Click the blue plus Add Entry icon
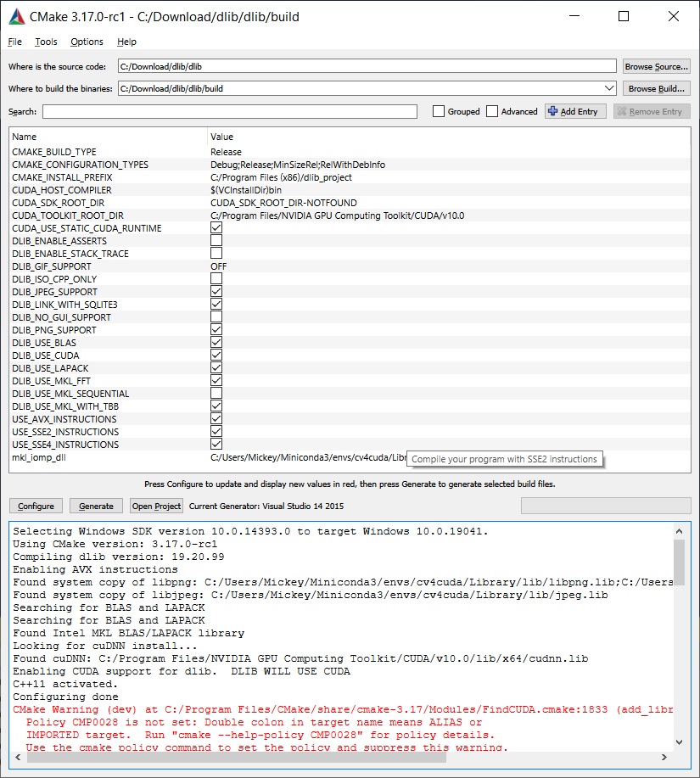700x778 pixels. coord(553,110)
